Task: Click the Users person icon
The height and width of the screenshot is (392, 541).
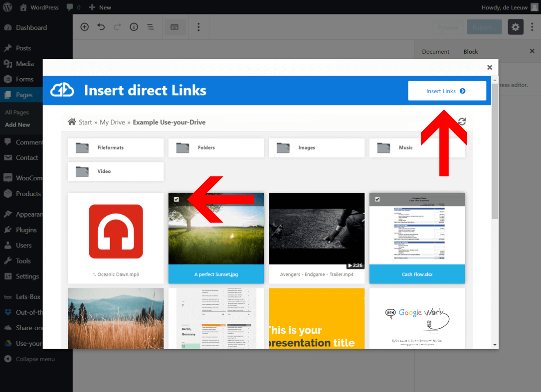Action: (x=7, y=245)
